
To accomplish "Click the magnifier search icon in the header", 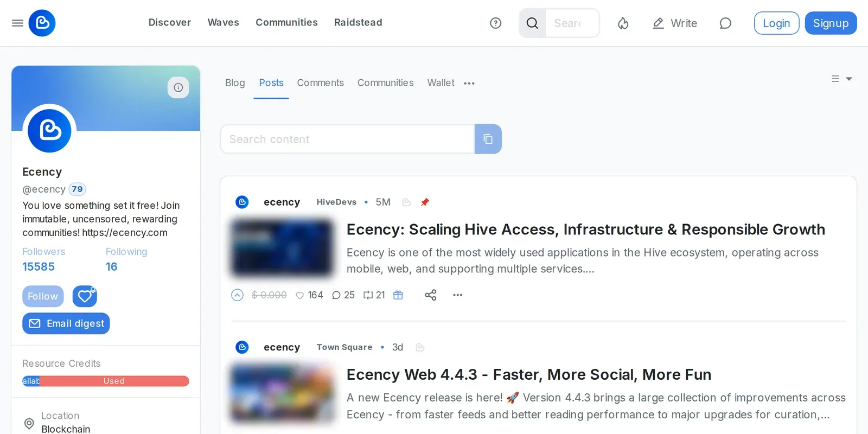I will (532, 23).
